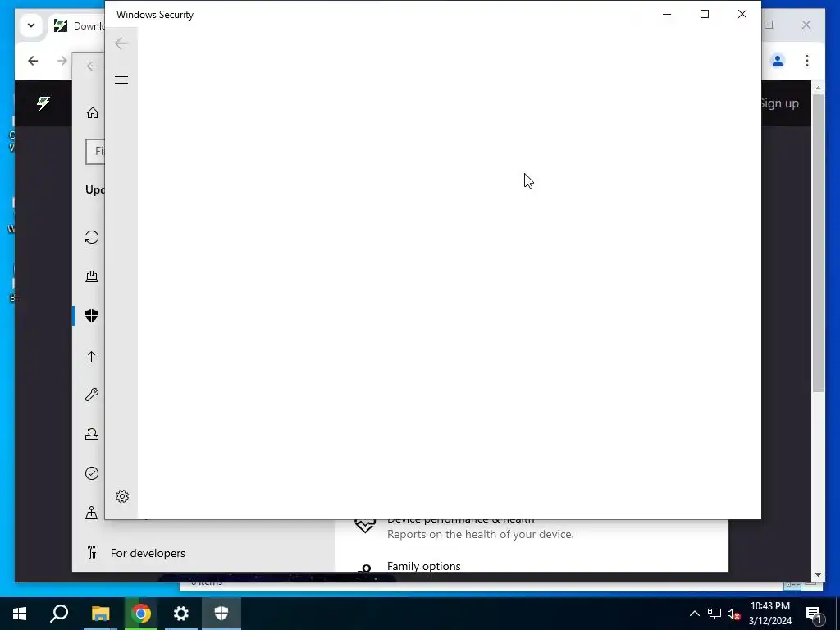This screenshot has width=840, height=630.
Task: Select Windows Security shield on taskbar
Action: point(221,614)
